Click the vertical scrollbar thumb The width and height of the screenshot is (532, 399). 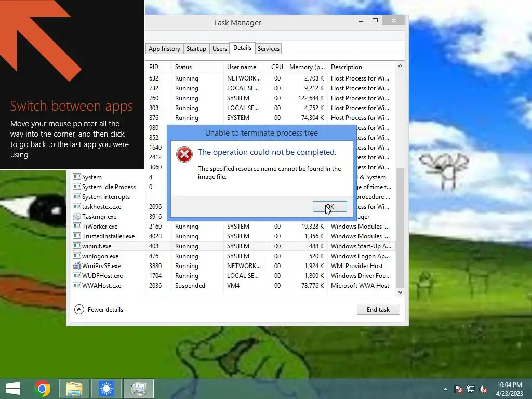coord(401,228)
